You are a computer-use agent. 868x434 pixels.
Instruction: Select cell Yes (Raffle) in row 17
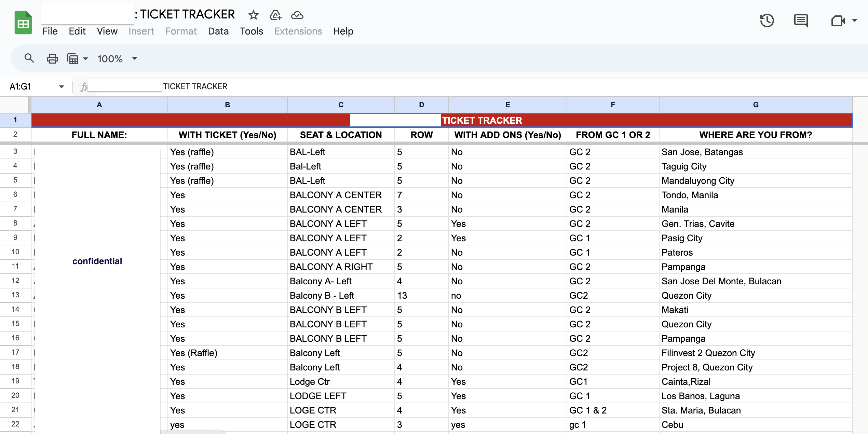point(228,353)
